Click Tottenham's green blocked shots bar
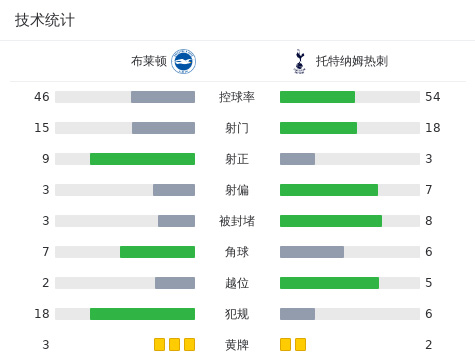The width and height of the screenshot is (475, 360). (x=331, y=221)
